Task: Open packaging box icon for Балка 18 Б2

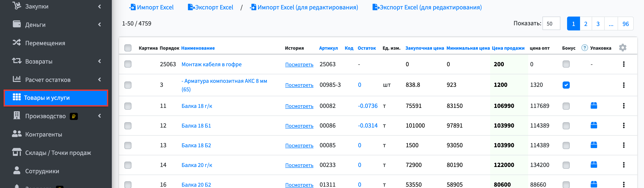Action: coord(594,145)
